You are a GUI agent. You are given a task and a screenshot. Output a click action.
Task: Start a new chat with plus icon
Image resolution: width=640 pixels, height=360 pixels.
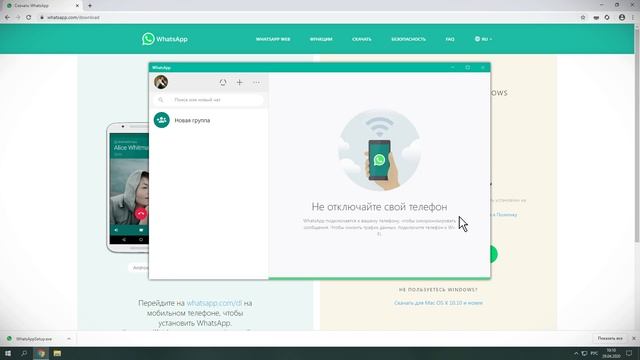[x=240, y=82]
